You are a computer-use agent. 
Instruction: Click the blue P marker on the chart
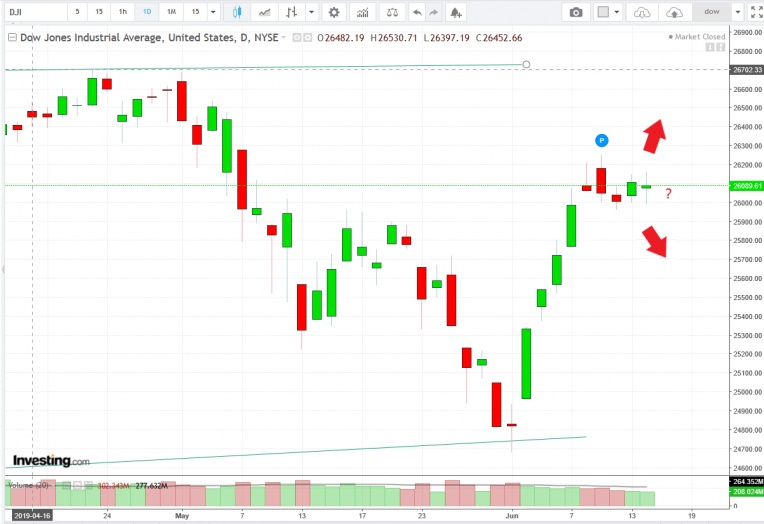(602, 141)
